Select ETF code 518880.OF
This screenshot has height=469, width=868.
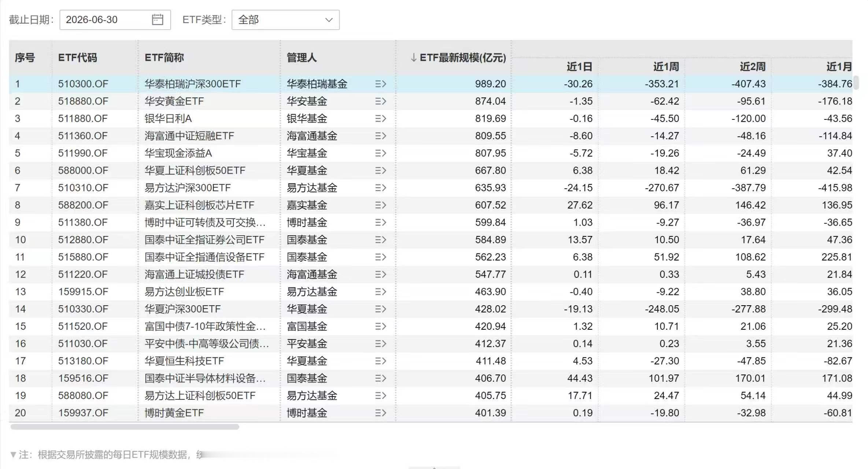(x=83, y=101)
